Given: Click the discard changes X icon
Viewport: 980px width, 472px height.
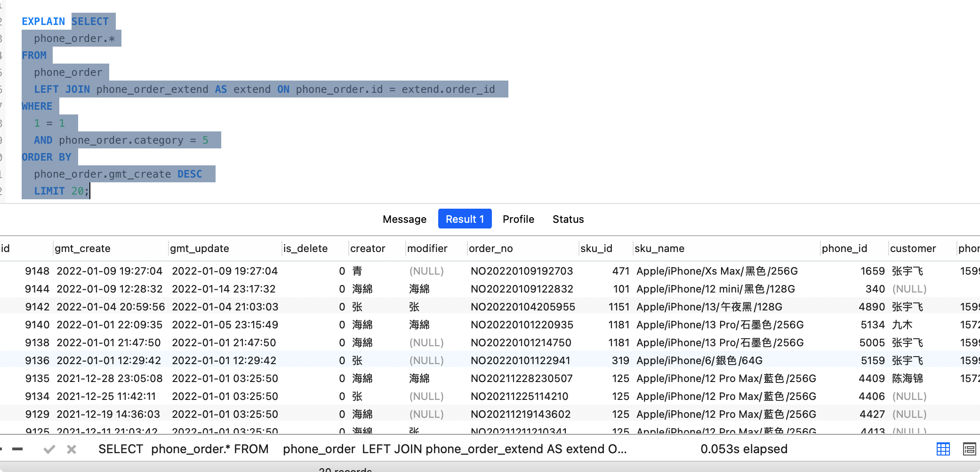Looking at the screenshot, I should [x=72, y=449].
